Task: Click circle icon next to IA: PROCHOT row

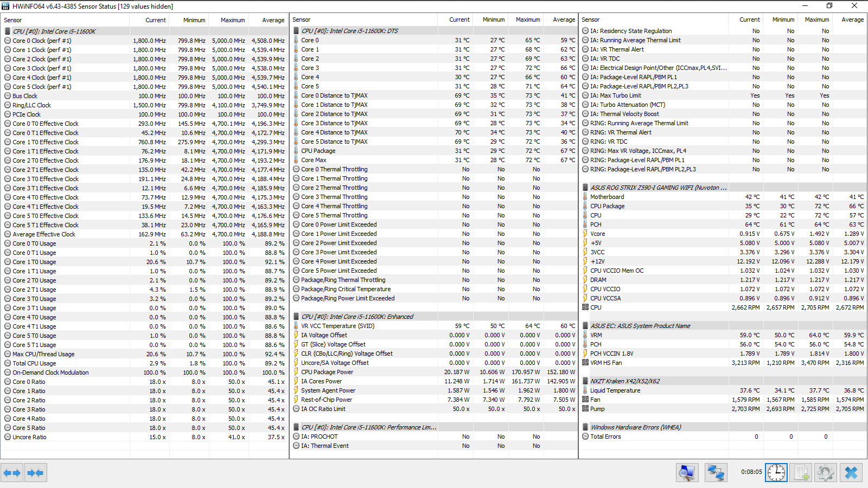Action: pyautogui.click(x=296, y=436)
